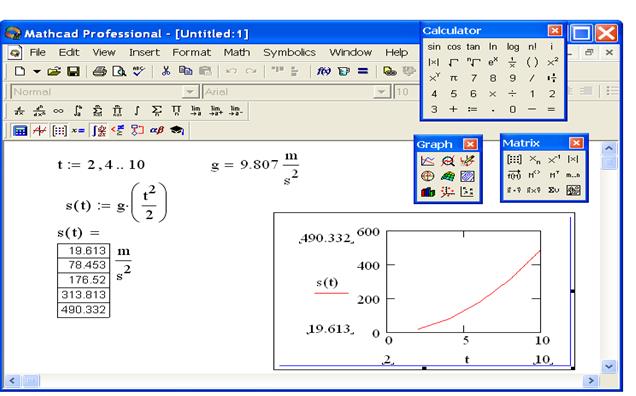Expand the Arial font dropdown
This screenshot has height=396, width=636.
coord(381,92)
